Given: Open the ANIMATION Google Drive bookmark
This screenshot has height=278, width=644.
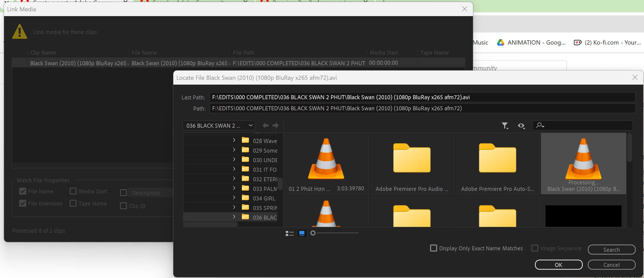Looking at the screenshot, I should coord(531,43).
